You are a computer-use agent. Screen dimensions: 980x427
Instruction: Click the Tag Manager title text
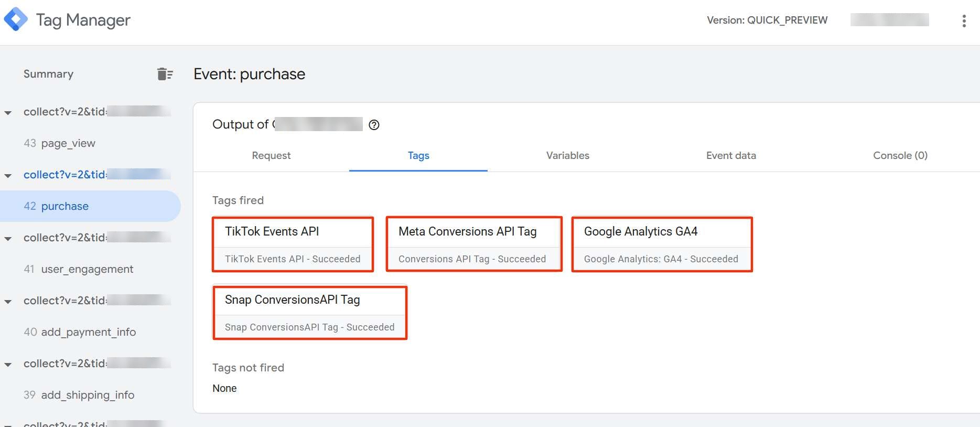click(x=83, y=20)
